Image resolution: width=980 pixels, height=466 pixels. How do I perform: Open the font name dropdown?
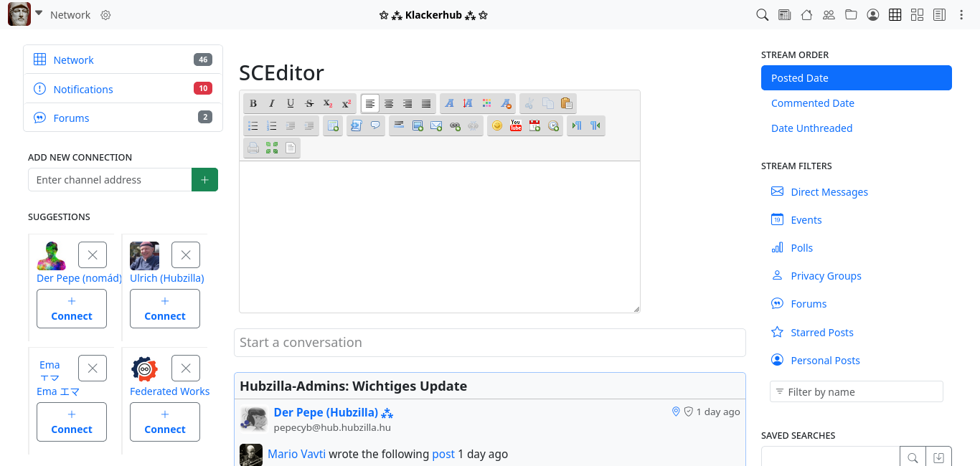pyautogui.click(x=450, y=103)
